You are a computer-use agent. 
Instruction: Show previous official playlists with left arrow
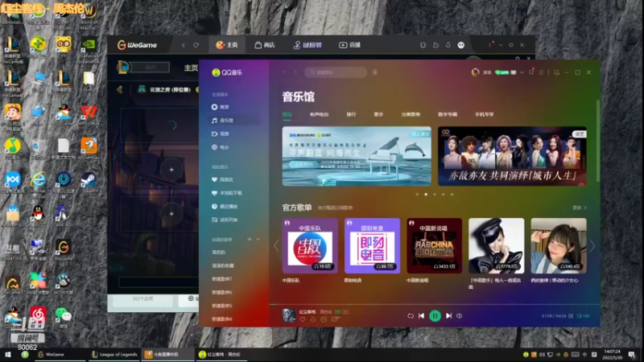click(276, 246)
